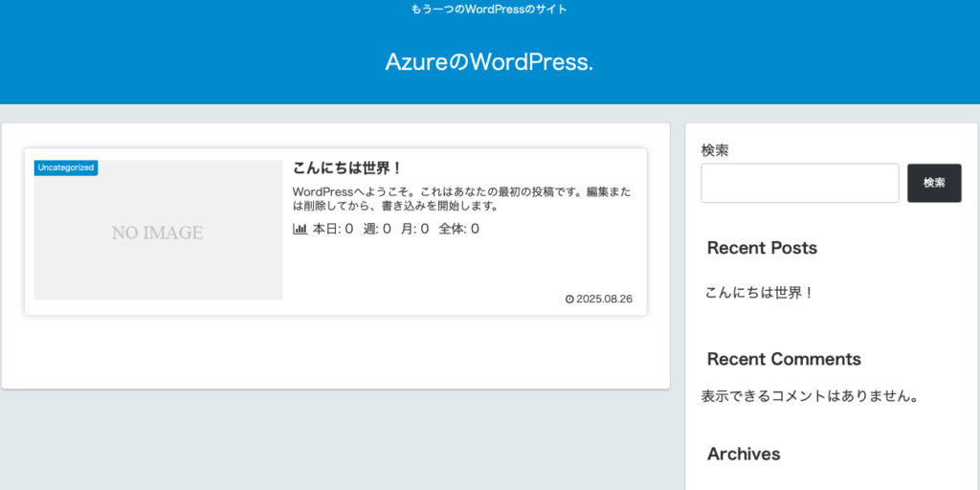Click the 本日: 0 view counter
The width and height of the screenshot is (980, 490).
(x=332, y=230)
